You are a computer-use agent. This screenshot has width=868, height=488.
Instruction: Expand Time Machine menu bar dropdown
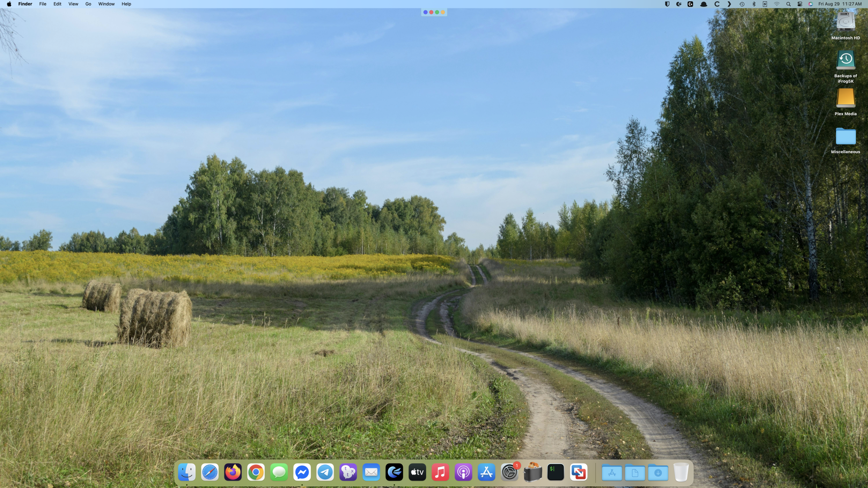742,4
